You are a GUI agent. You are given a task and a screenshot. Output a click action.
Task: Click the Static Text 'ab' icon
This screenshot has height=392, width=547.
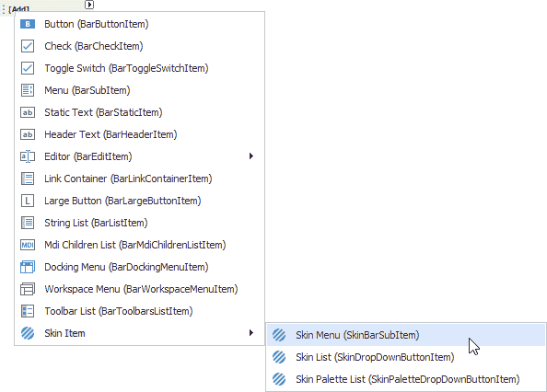[x=28, y=112]
